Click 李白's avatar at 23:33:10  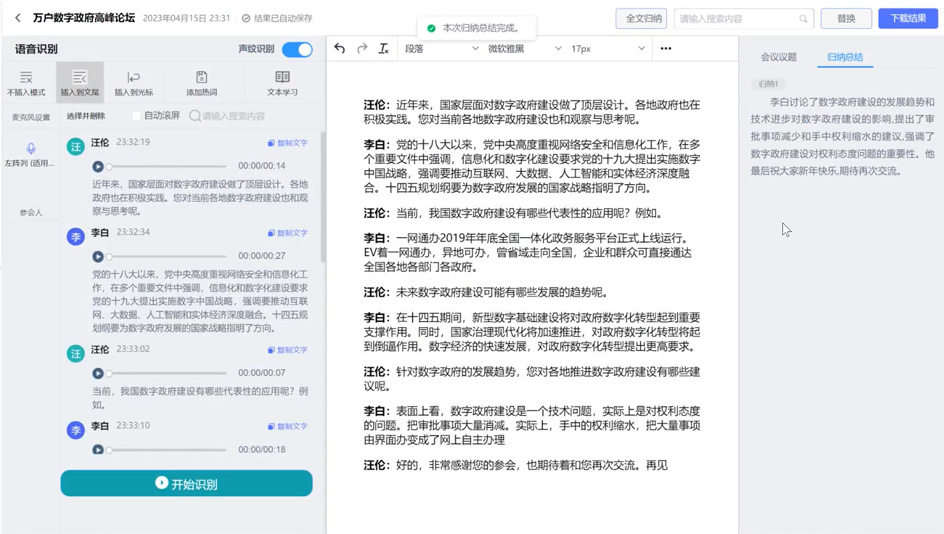click(x=75, y=430)
